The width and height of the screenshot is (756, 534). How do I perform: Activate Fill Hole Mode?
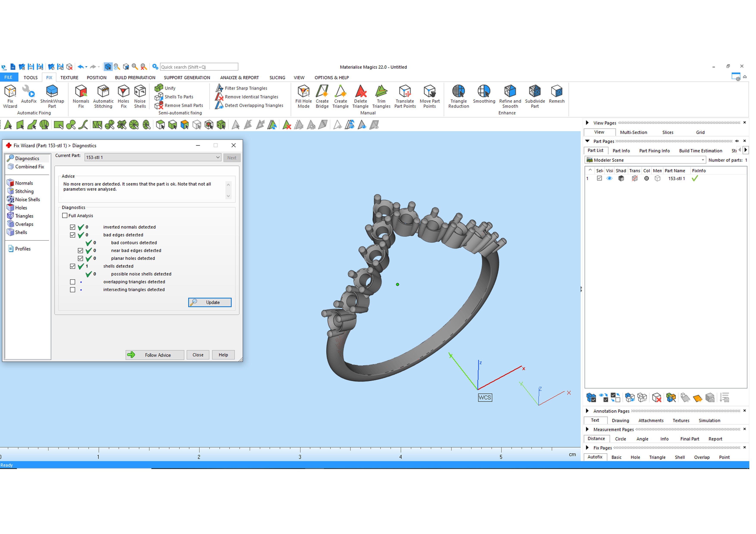click(x=304, y=96)
